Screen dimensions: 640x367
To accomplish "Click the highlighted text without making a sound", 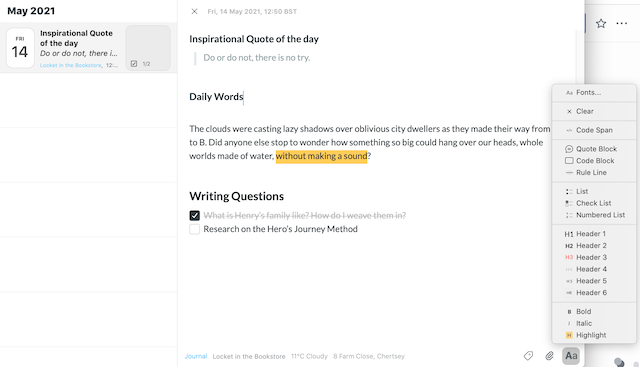I will (322, 156).
